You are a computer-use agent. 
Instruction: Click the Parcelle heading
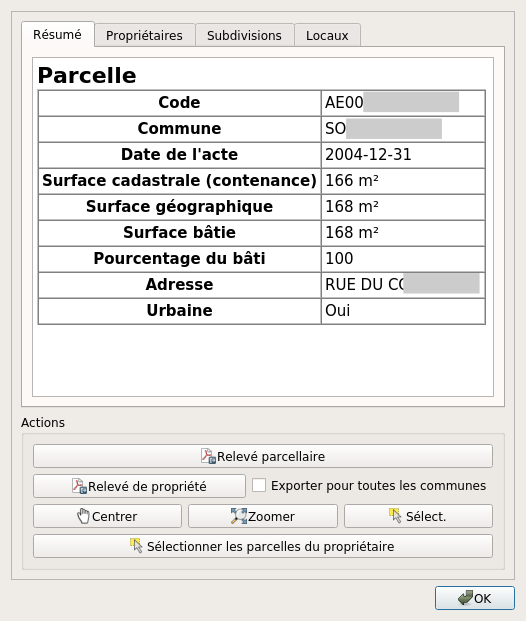click(87, 75)
